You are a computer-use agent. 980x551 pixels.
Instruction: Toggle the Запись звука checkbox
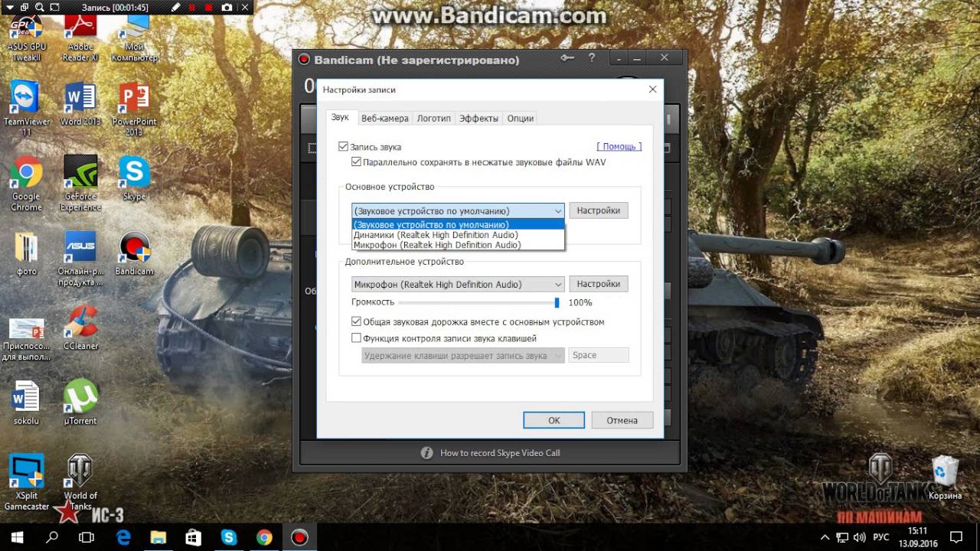(x=343, y=146)
